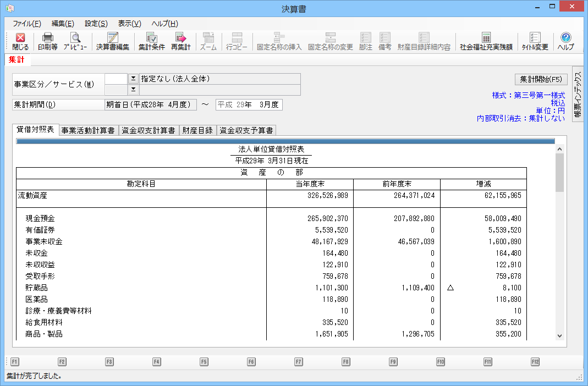
Task: Click the タイトル変更 toolbar icon
Action: (535, 42)
